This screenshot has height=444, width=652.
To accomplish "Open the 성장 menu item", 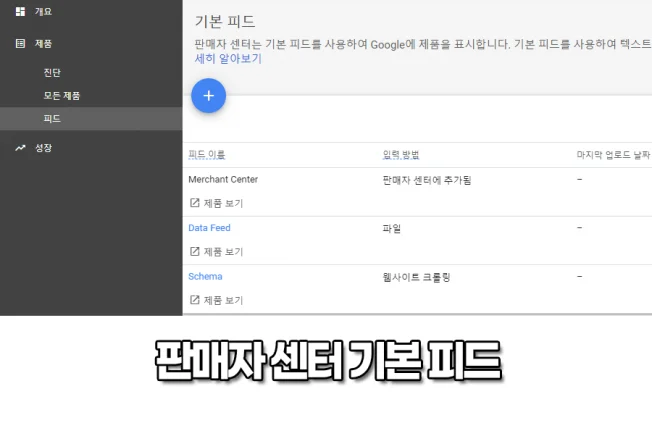I will tap(43, 148).
